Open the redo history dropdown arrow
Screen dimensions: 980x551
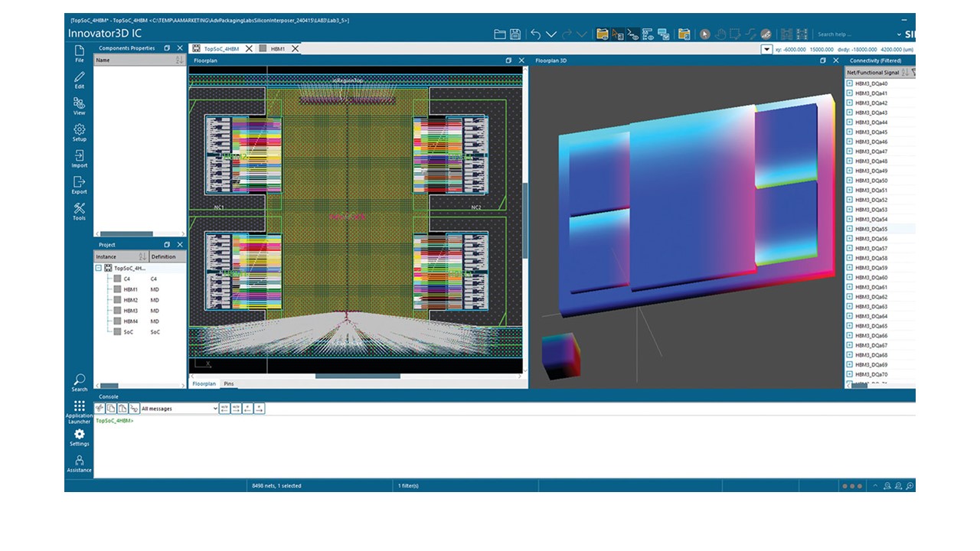tap(582, 34)
